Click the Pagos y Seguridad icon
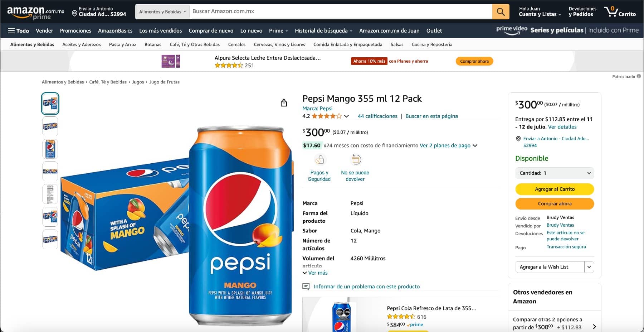 319,160
